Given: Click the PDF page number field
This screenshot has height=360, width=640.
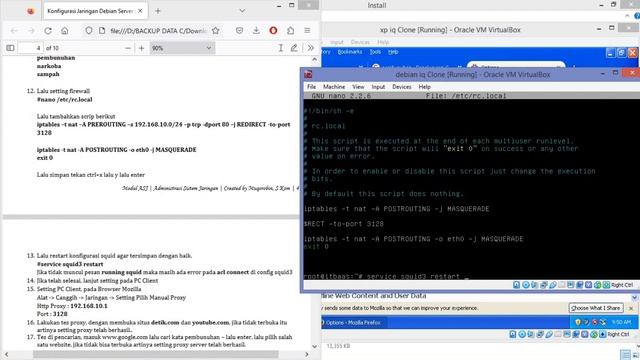Looking at the screenshot, I should pos(31,48).
